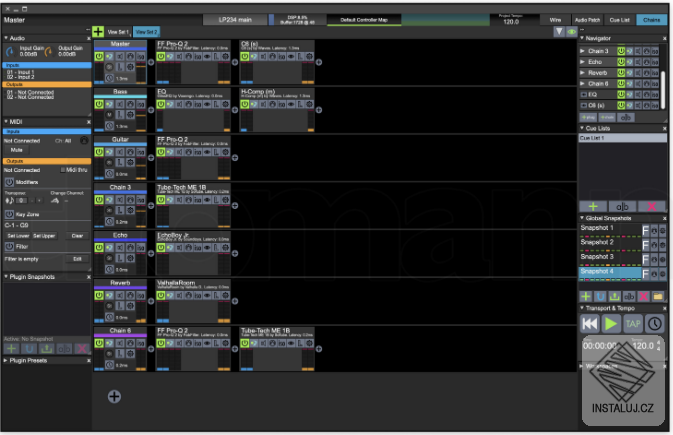Open the Default Controller Map
The image size is (673, 435).
pos(364,20)
